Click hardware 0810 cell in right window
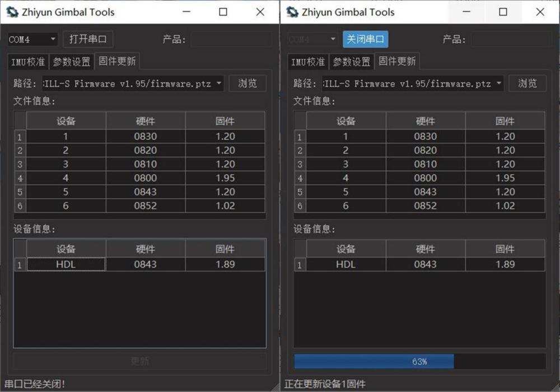 click(426, 164)
